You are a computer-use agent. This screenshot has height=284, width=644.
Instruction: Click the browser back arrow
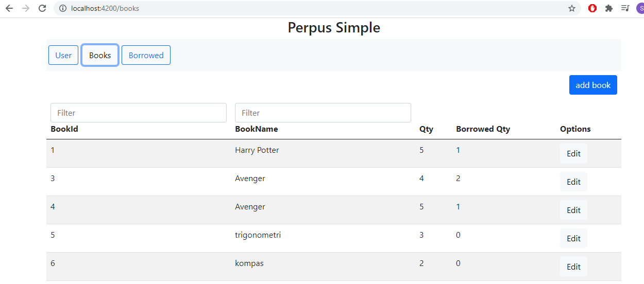pos(9,8)
